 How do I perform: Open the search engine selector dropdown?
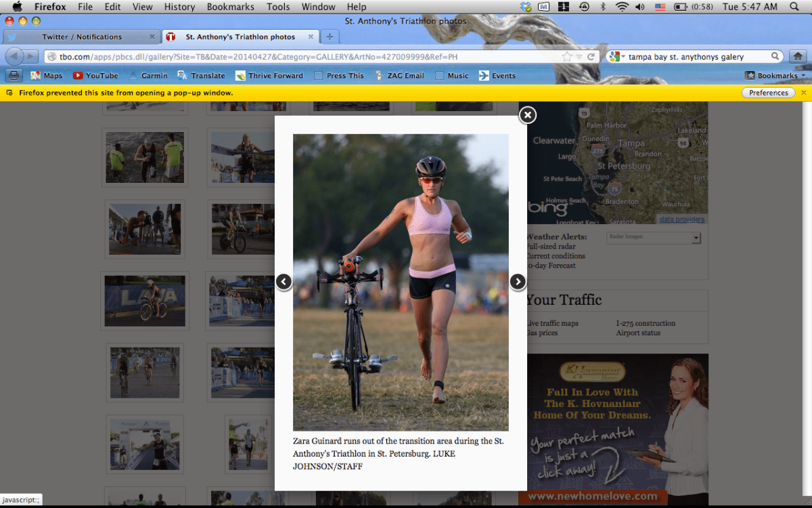(x=616, y=57)
